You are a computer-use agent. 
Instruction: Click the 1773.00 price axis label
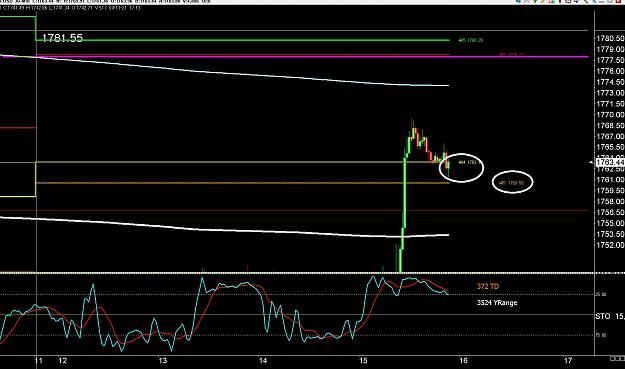pyautogui.click(x=610, y=93)
